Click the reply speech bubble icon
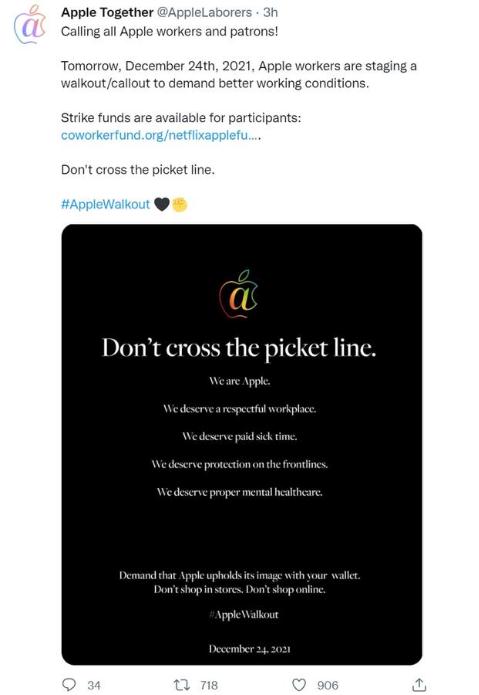The image size is (479, 695). (x=68, y=684)
